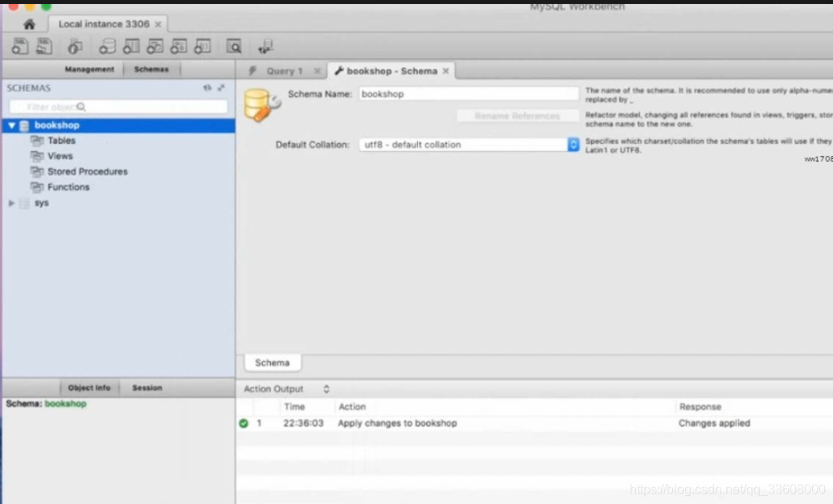Open the Action Output type selector
Screen dimensions: 833x504
(x=326, y=389)
